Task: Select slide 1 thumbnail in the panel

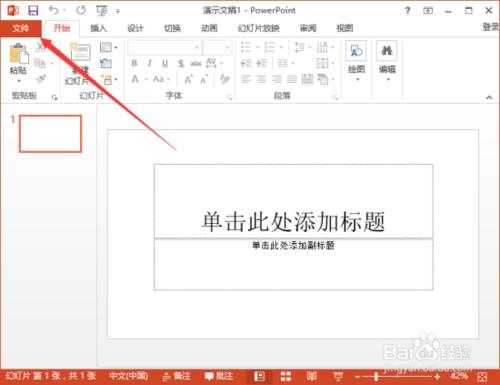Action: click(x=50, y=134)
